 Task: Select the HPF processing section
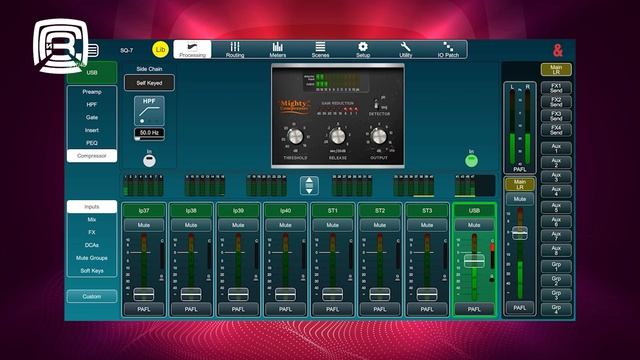(92, 104)
